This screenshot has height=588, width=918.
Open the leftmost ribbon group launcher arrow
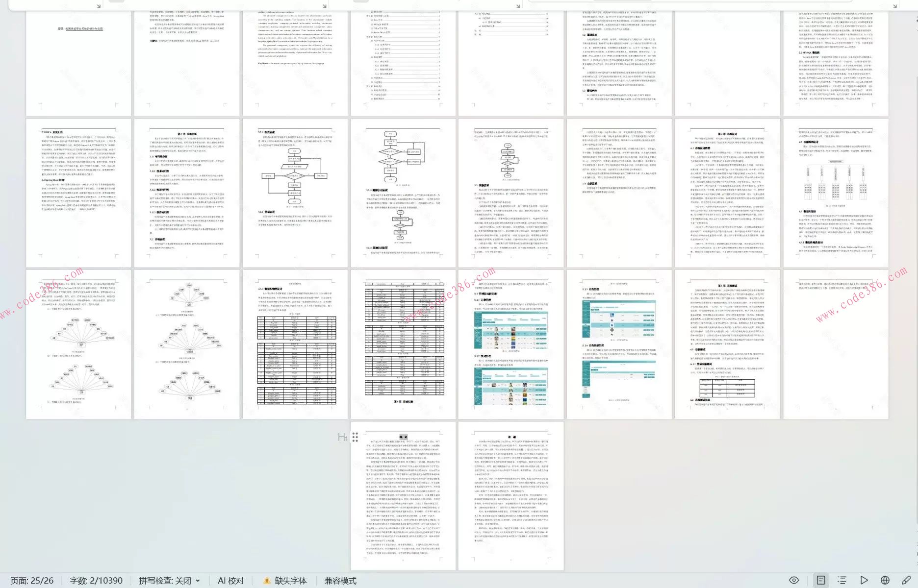pyautogui.click(x=99, y=6)
